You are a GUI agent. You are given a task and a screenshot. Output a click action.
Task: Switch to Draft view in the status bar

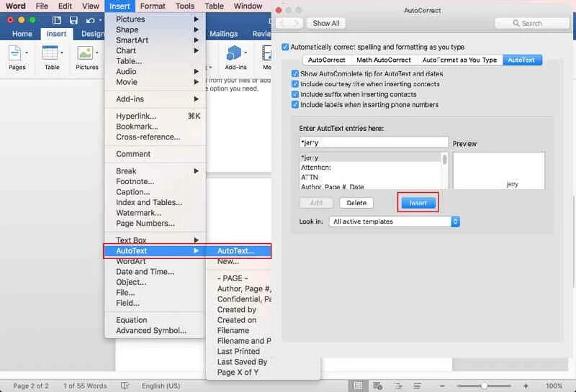pyautogui.click(x=417, y=386)
